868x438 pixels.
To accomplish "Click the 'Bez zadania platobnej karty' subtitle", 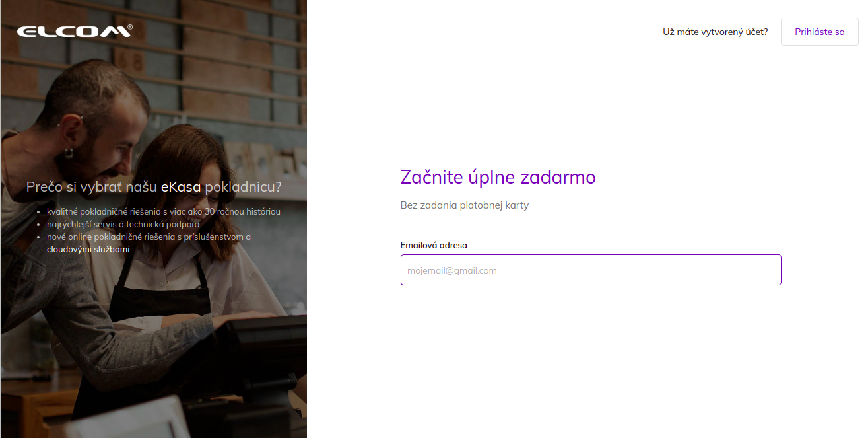I will (465, 205).
